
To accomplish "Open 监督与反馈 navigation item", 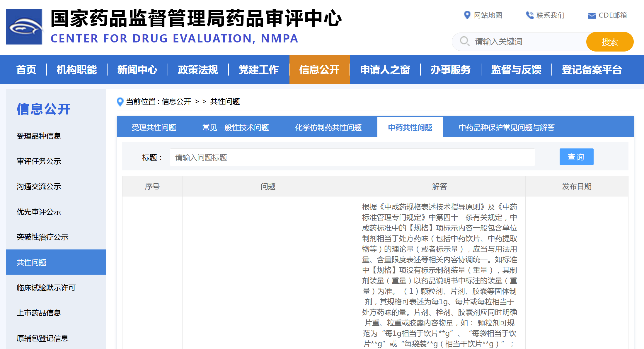I will (x=516, y=70).
